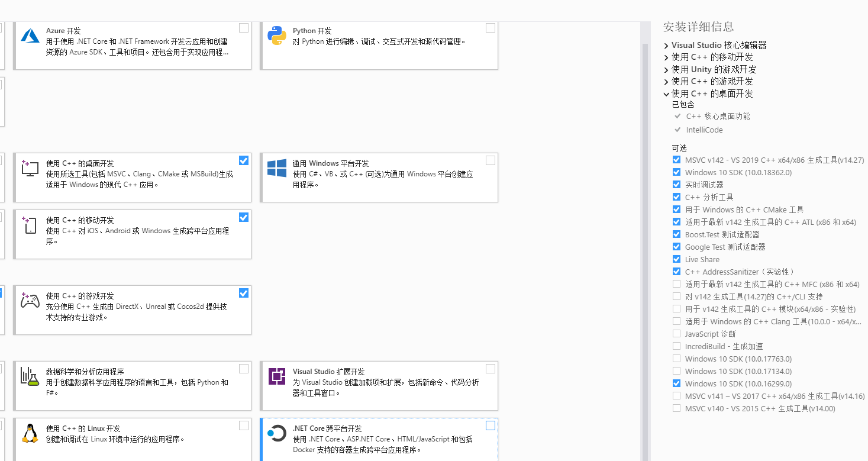Screen dimensions: 868x461
Task: Uncheck MSVC v142 - VS 2019 生成工具 option
Action: (x=676, y=160)
